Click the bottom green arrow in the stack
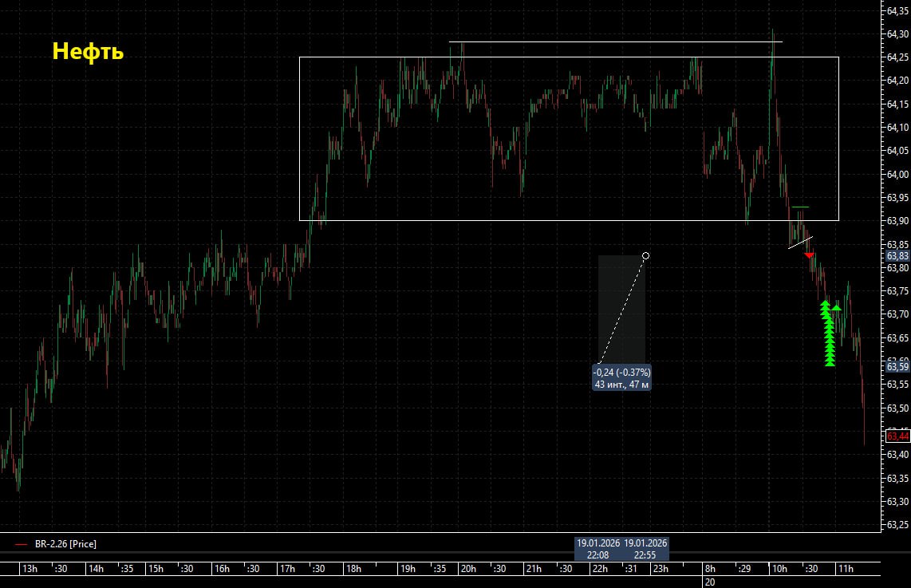Image resolution: width=911 pixels, height=588 pixels. (830, 361)
